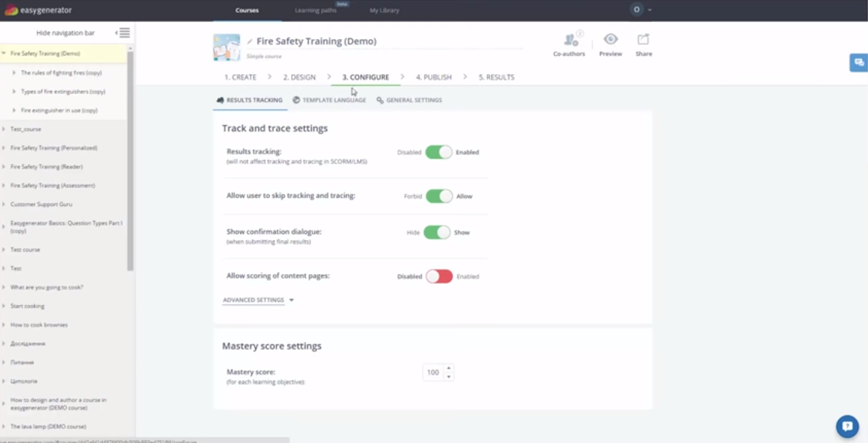The height and width of the screenshot is (443, 868).
Task: Select What are you going to cook?
Action: point(46,288)
